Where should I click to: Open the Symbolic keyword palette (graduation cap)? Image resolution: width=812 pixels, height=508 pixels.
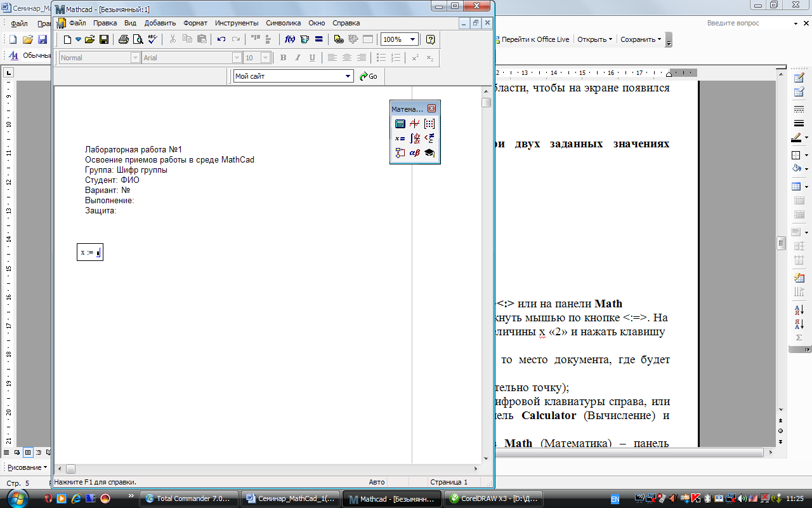429,152
